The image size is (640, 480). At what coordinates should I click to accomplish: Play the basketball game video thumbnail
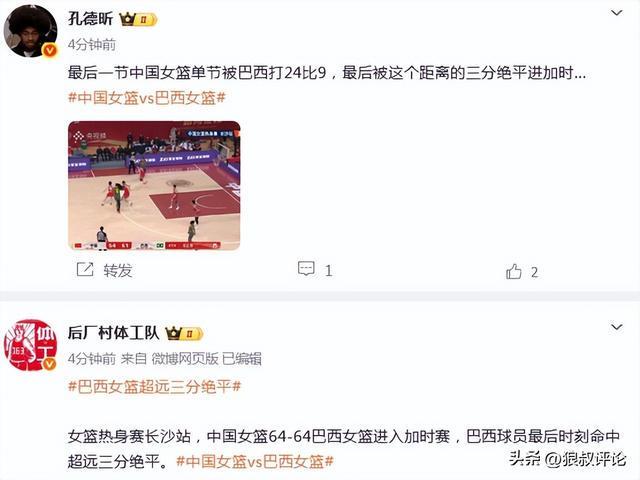(x=154, y=186)
